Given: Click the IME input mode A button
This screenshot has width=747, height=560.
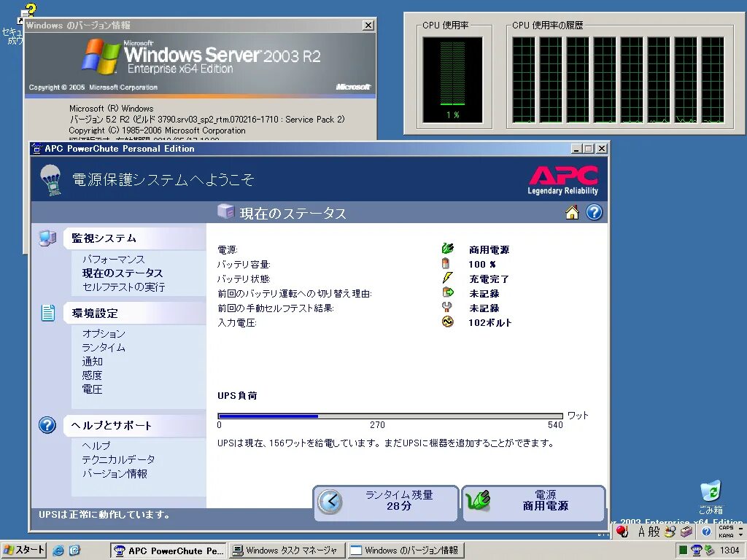Looking at the screenshot, I should click(x=641, y=532).
